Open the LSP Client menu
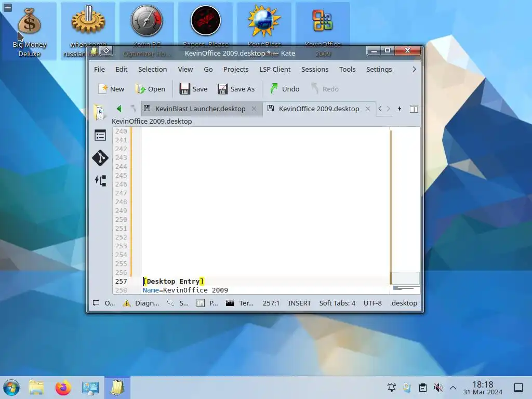Viewport: 532px width, 399px height. pos(275,69)
